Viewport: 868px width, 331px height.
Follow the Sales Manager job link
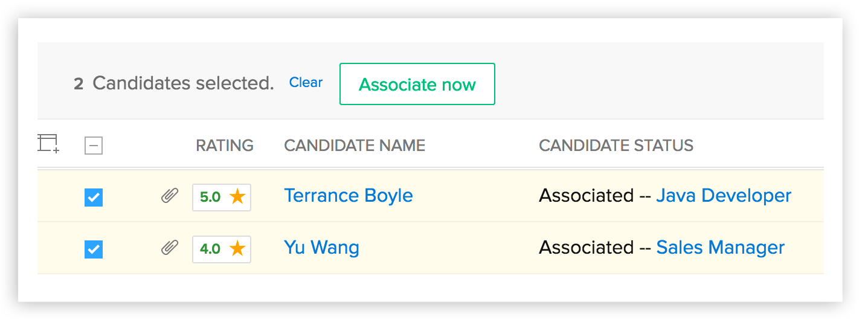point(720,248)
